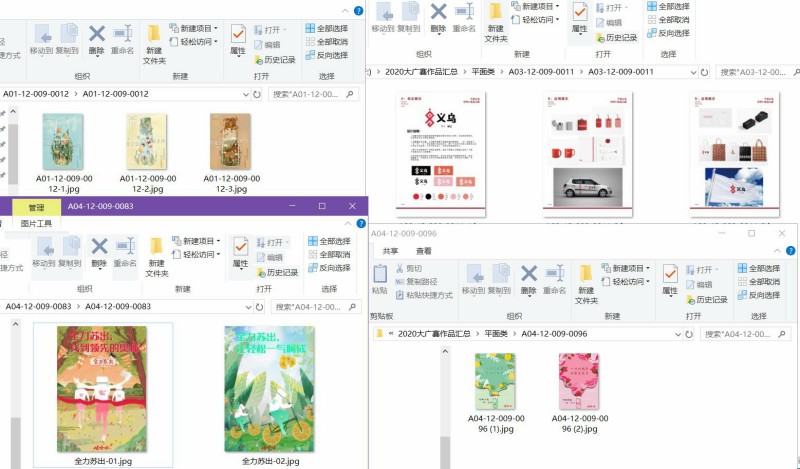Viewport: 800px width, 469px height.
Task: Open Help in A04-12-009-0083 window
Action: pos(361,224)
